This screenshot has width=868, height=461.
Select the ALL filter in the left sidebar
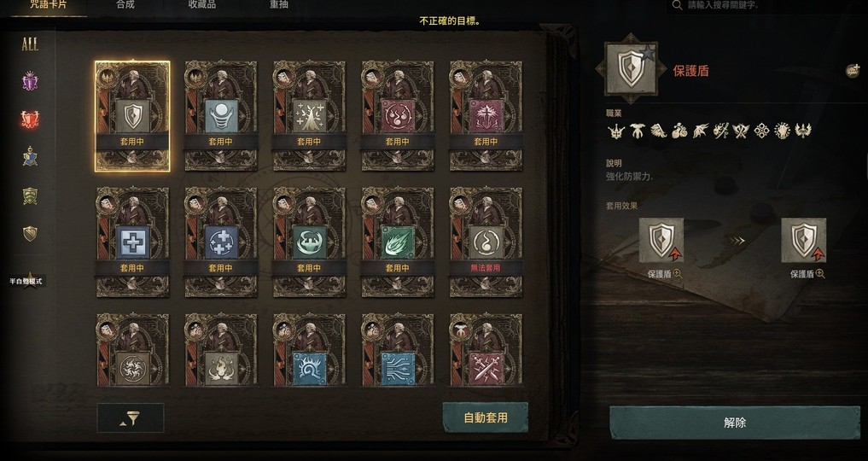(x=30, y=44)
